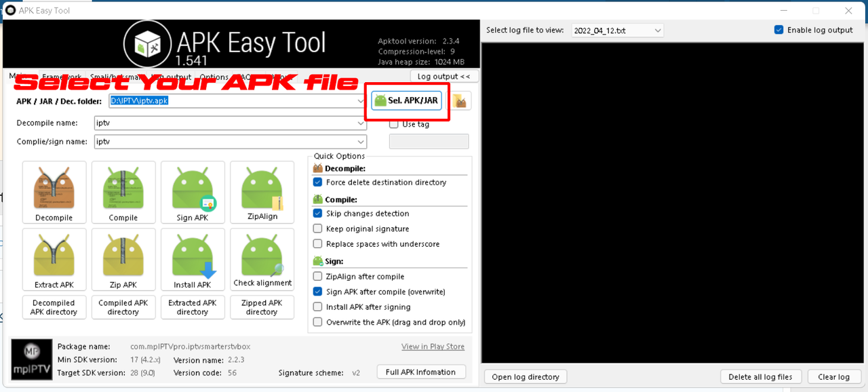868x392 pixels.
Task: Enable Keep original signature
Action: coord(317,229)
